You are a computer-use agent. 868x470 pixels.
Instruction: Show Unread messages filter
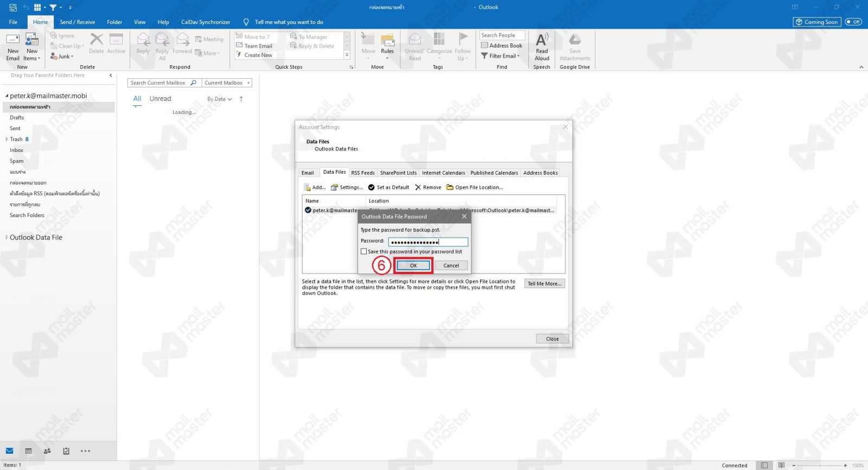point(160,99)
